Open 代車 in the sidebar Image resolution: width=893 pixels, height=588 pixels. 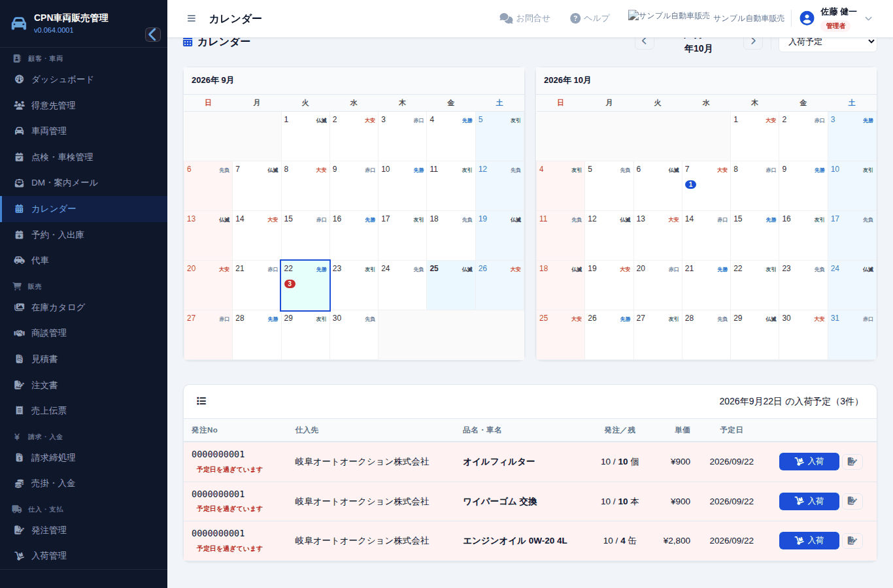click(x=84, y=261)
